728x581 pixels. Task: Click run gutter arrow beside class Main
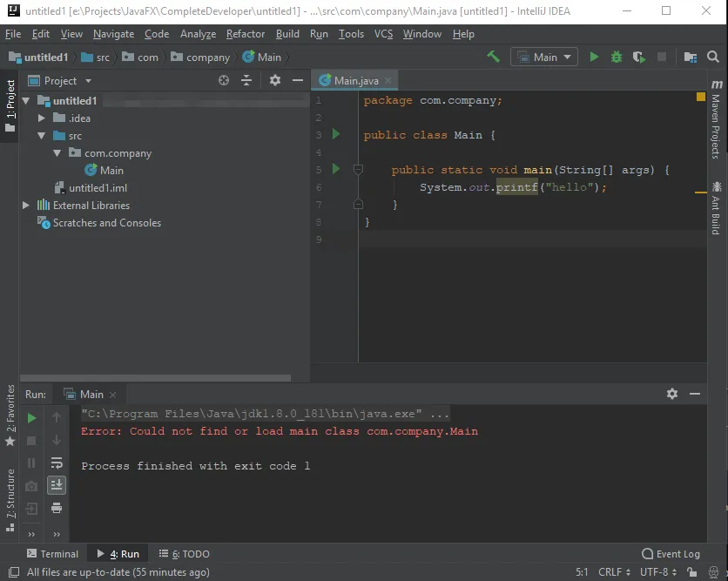click(336, 134)
